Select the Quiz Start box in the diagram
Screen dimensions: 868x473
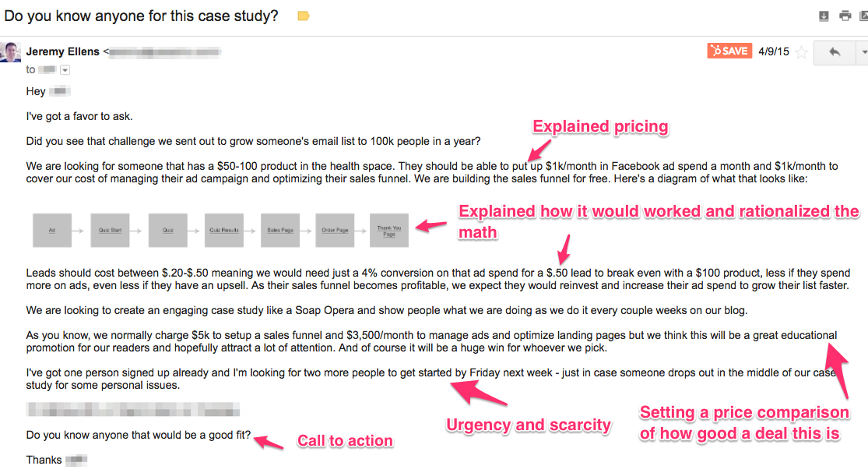point(108,230)
